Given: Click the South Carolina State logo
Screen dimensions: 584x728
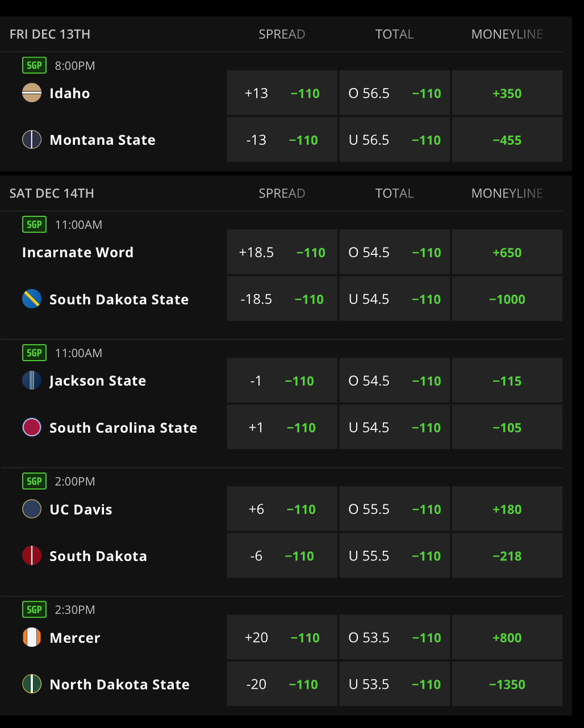Looking at the screenshot, I should click(x=32, y=427).
